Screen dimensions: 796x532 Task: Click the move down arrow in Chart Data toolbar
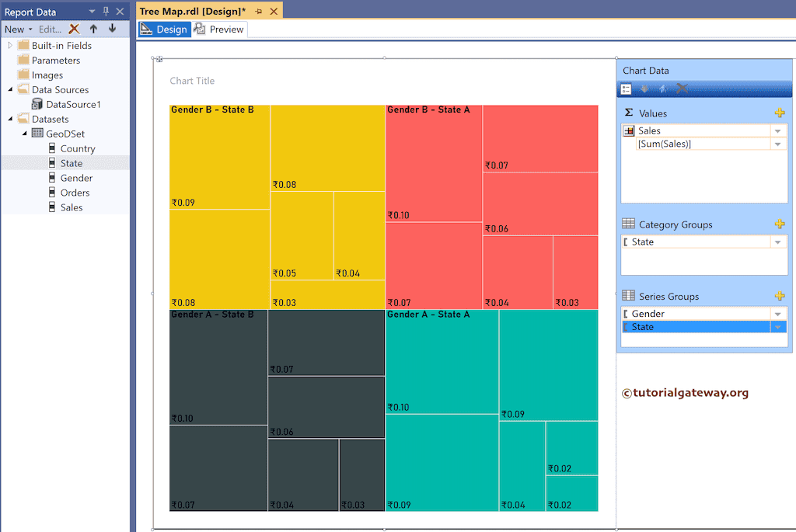coord(644,89)
